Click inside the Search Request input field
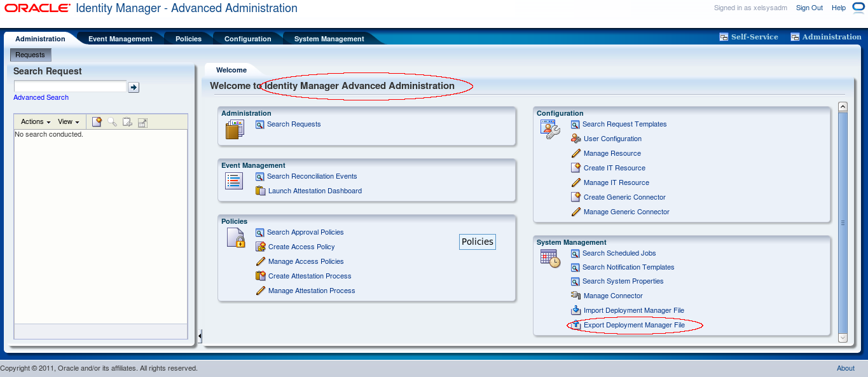 pyautogui.click(x=70, y=85)
